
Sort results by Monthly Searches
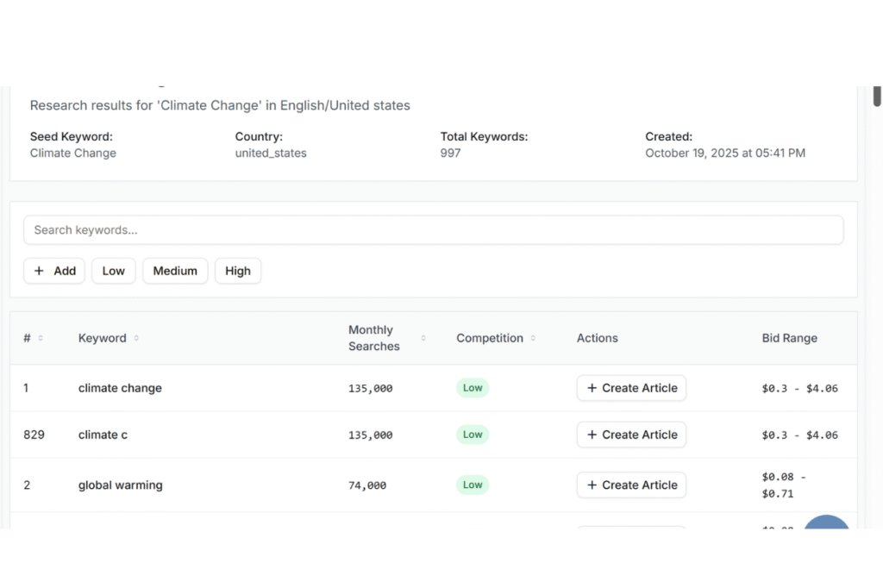coord(373,338)
